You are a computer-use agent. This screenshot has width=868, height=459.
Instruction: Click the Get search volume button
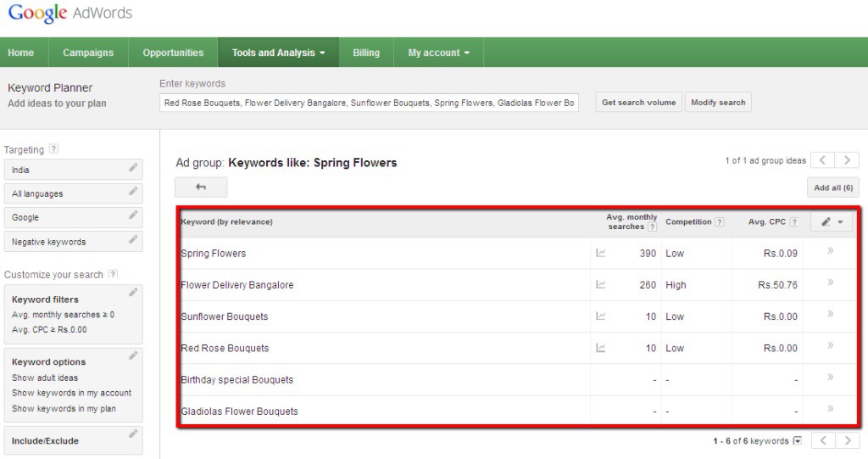(639, 103)
